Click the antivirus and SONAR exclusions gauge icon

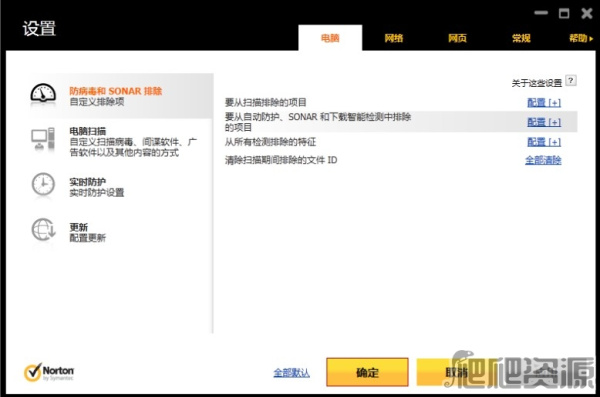pos(43,93)
